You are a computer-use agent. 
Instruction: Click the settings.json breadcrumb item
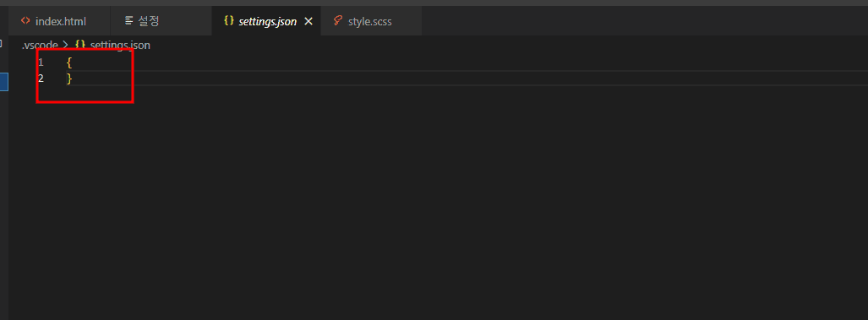pyautogui.click(x=120, y=46)
